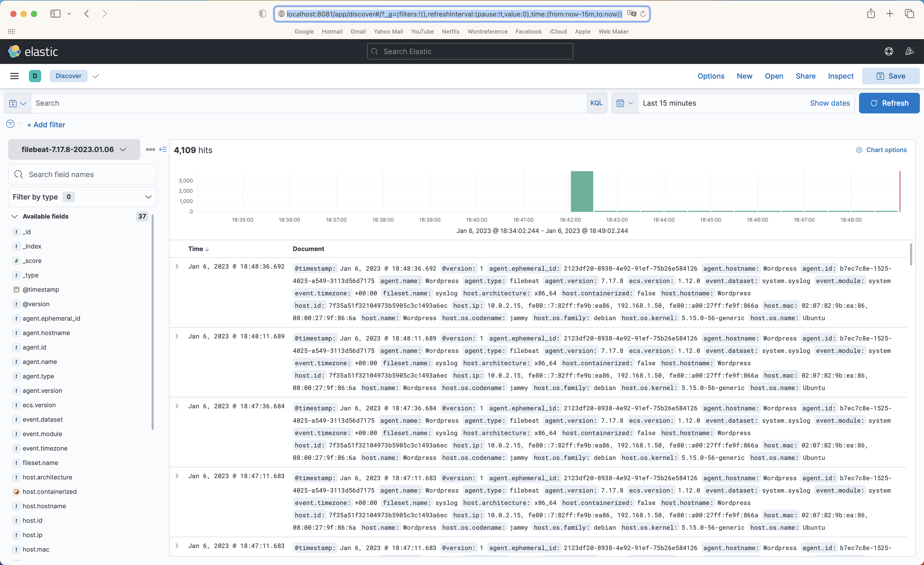Click inside the Search field names input
Viewport: 924px width, 565px height.
click(x=82, y=174)
